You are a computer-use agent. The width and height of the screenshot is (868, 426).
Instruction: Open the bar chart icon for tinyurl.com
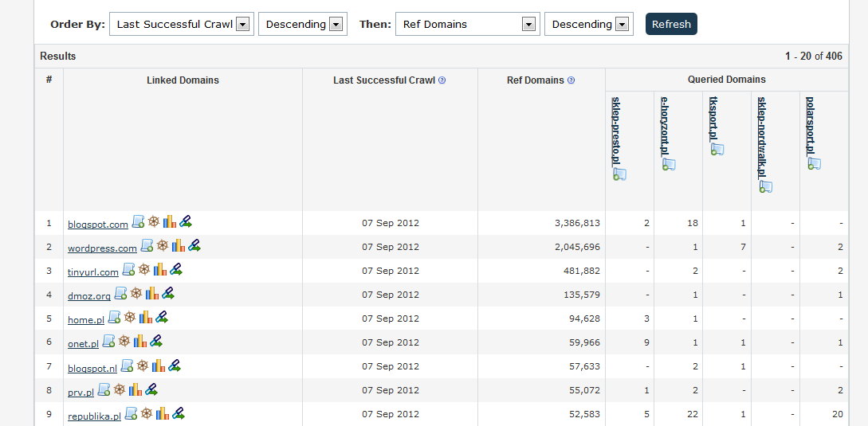tap(160, 270)
